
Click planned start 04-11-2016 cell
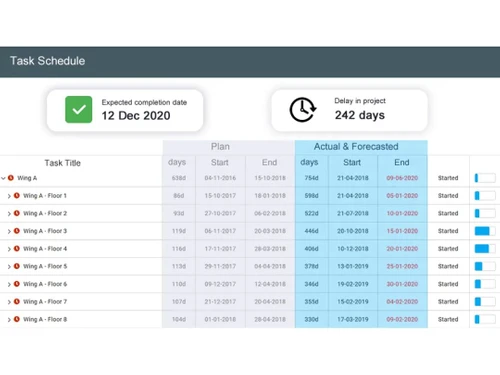click(220, 178)
